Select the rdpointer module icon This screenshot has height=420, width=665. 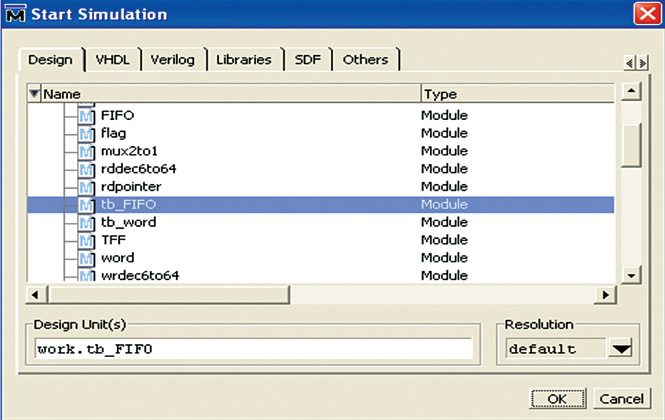85,187
